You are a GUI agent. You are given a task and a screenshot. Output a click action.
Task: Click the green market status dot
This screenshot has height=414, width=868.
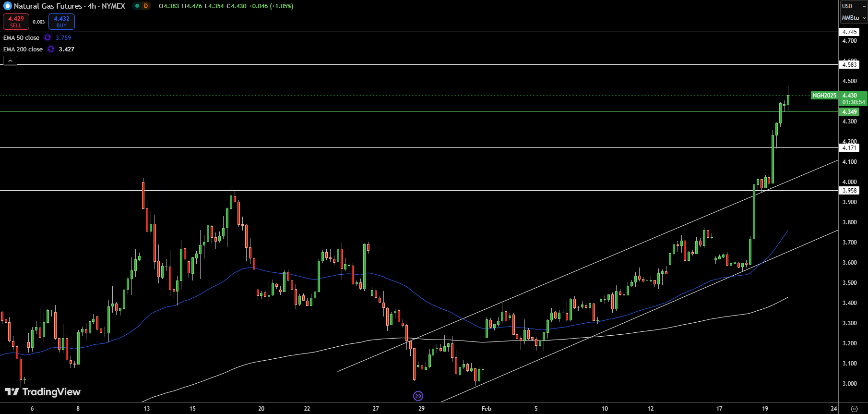coord(137,6)
